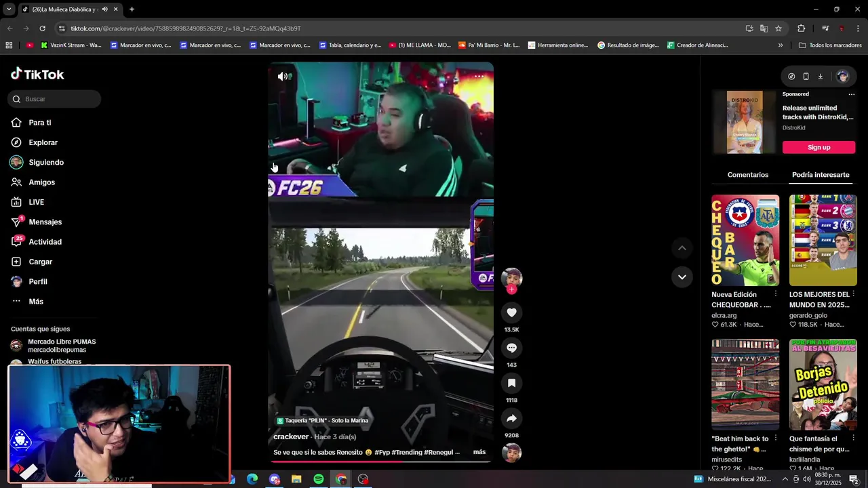Open the tab search dropdown arrow
This screenshot has height=488, width=868.
point(9,9)
